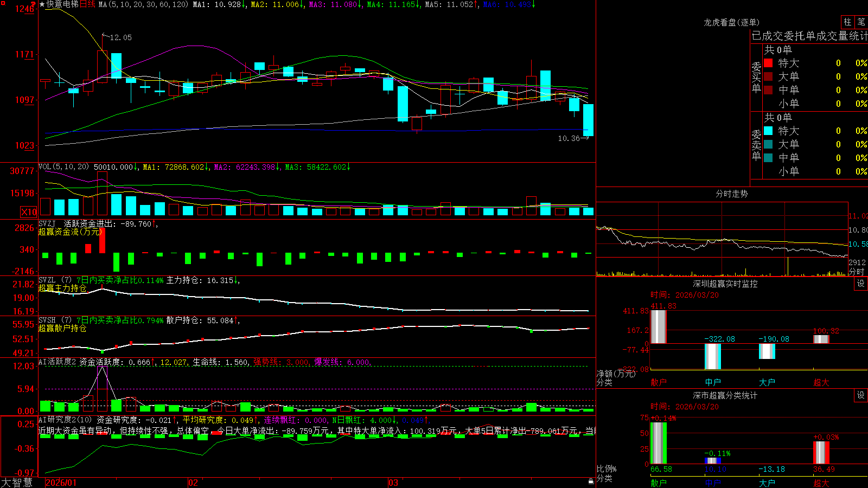Click the lock icon at the chart's bottom-right
Viewport: 868px width, 488px height.
(x=591, y=481)
